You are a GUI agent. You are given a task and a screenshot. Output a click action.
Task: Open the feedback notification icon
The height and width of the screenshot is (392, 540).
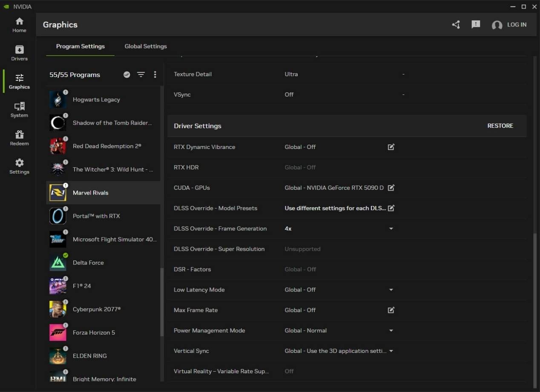(476, 25)
